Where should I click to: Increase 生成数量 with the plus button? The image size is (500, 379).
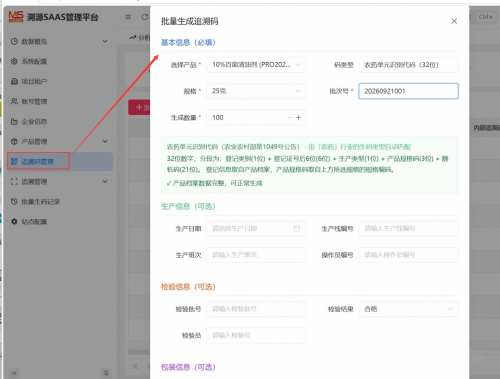[298, 118]
